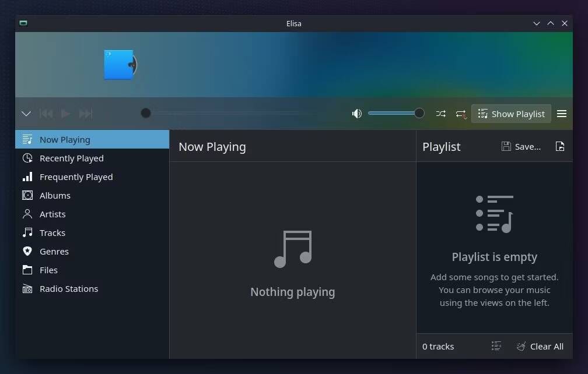Open the Tracks list

point(51,232)
